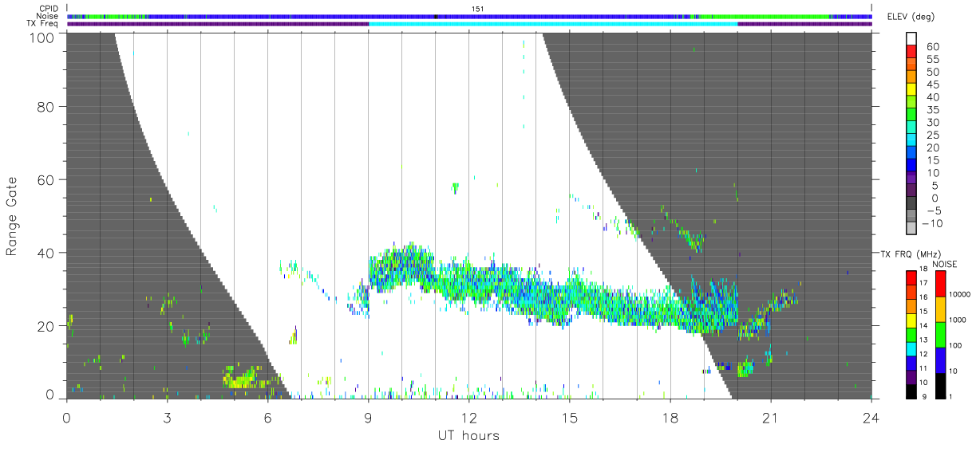Click the '60' label on ELEV colorbar
This screenshot has height=452, width=980.
pos(933,47)
